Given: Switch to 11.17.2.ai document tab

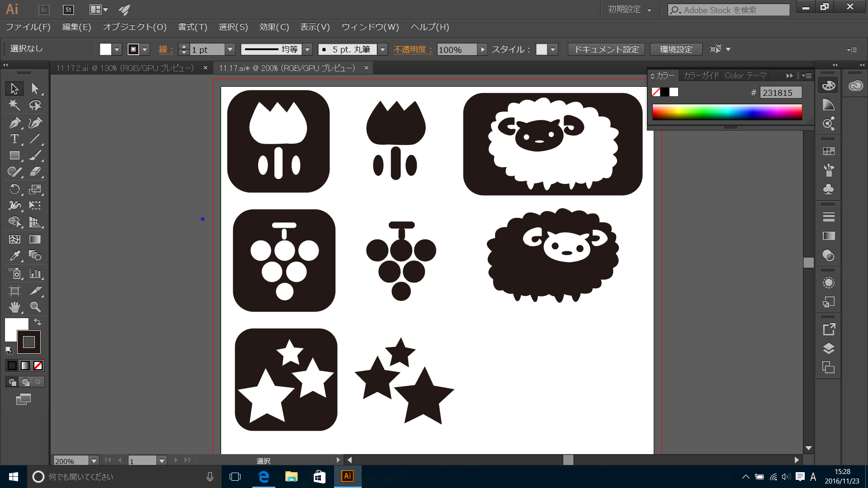Looking at the screenshot, I should (x=125, y=68).
